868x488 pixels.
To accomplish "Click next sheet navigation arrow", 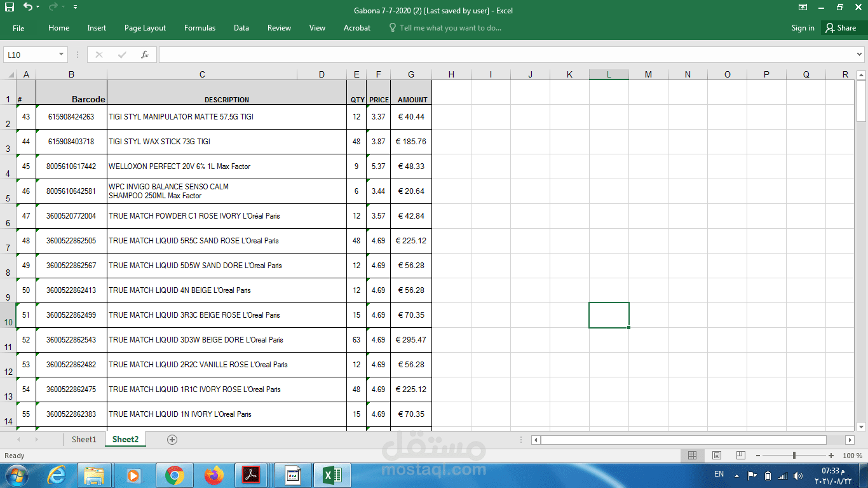I will (36, 439).
